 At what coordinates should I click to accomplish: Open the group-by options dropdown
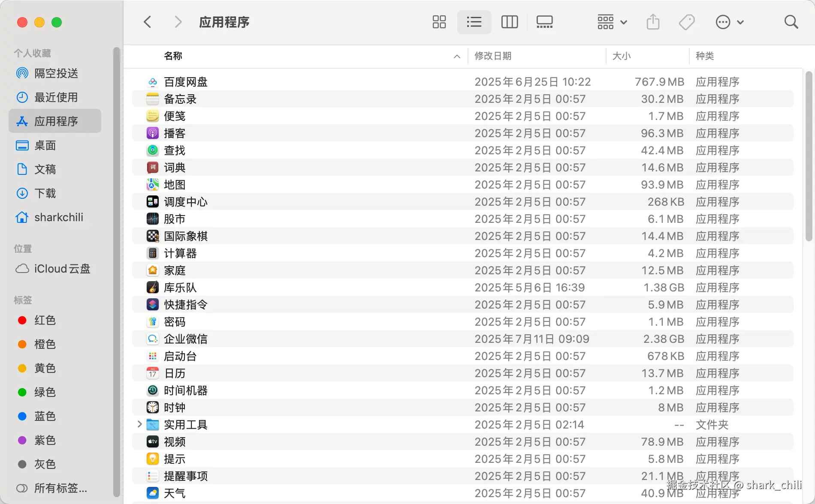pos(612,22)
